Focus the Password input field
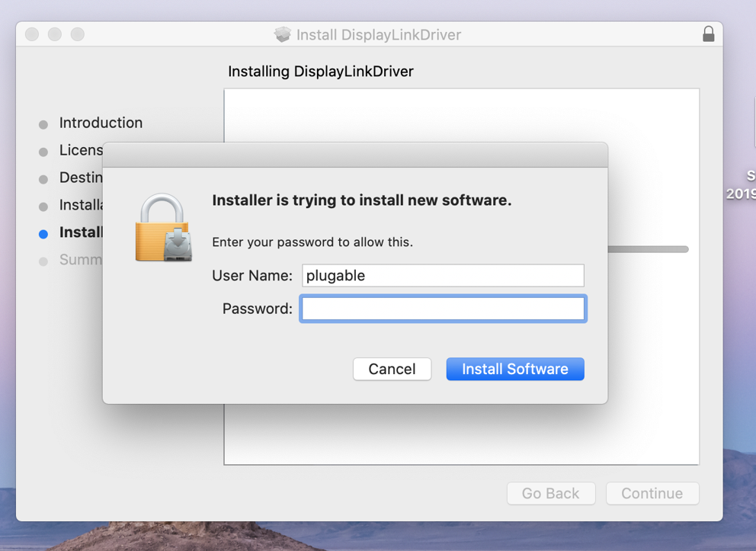 pyautogui.click(x=443, y=309)
